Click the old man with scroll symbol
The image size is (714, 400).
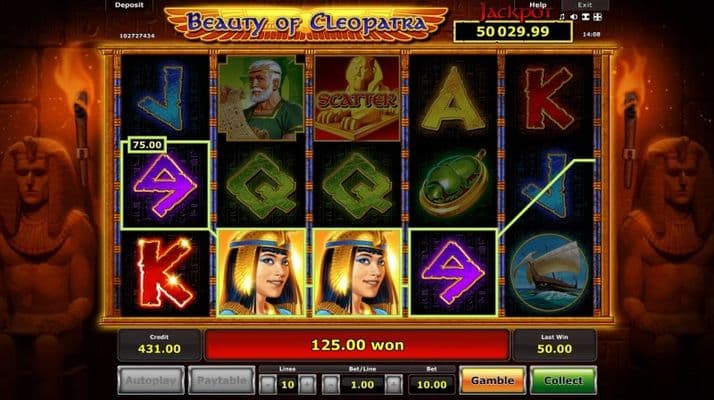pos(261,98)
